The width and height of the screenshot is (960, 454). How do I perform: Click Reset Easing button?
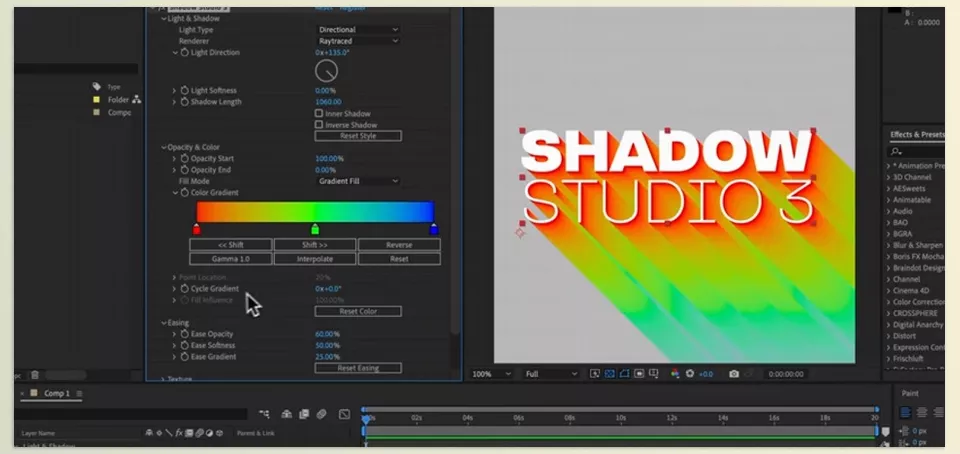coord(358,368)
